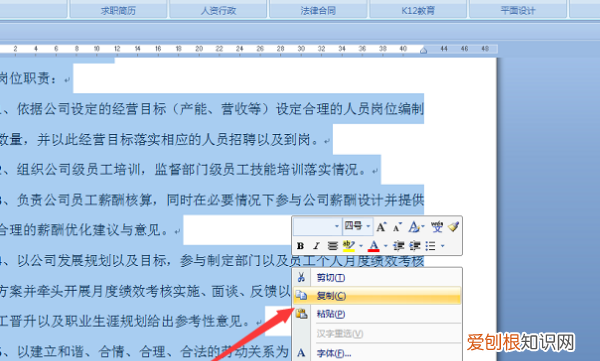Click the Grow Font icon in mini toolbar
Viewport: 600px width, 361px height.
tap(381, 227)
